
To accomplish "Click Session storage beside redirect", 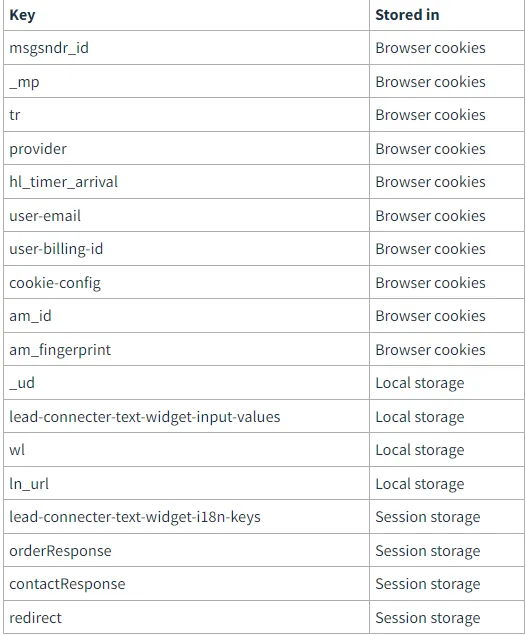I will pyautogui.click(x=428, y=618).
